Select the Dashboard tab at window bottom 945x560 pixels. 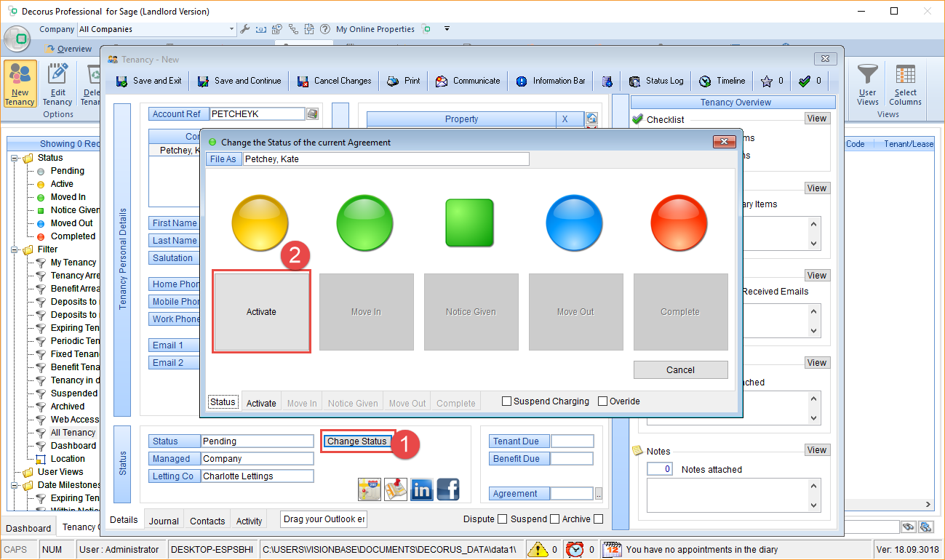click(x=29, y=528)
